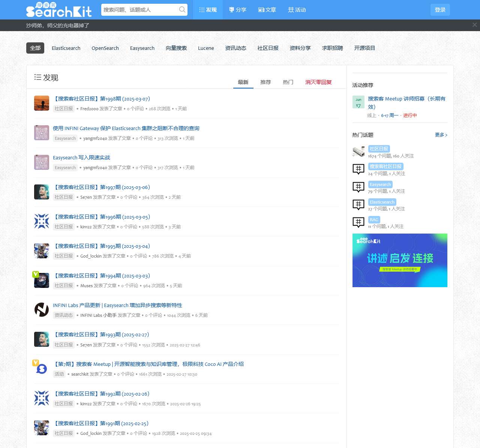The width and height of the screenshot is (480, 448).
Task: Open avatar beside INFINI Gateway article
Action: (x=42, y=133)
